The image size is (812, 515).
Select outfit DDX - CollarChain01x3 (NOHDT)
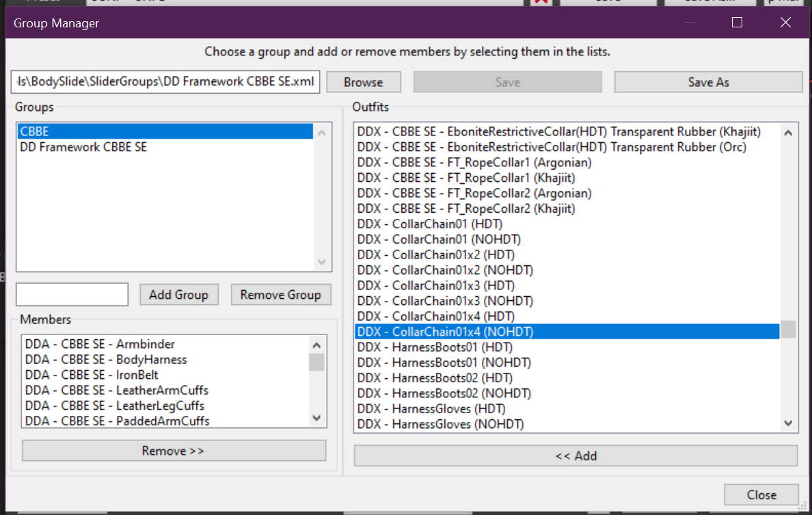click(567, 301)
